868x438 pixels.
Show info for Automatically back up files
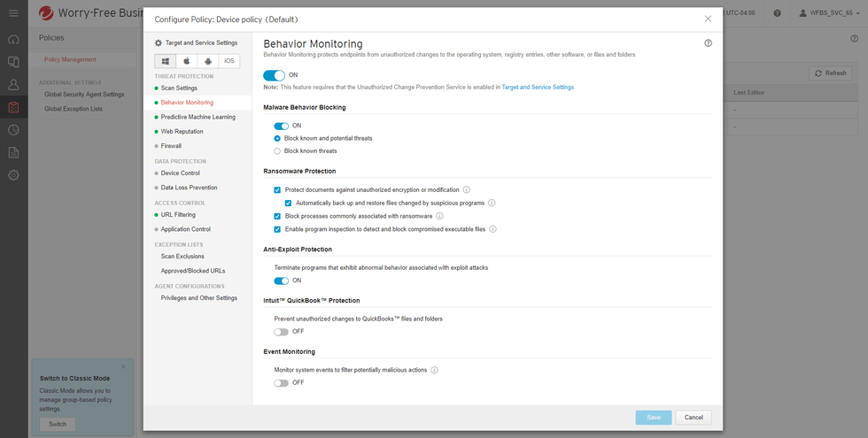[x=492, y=203]
